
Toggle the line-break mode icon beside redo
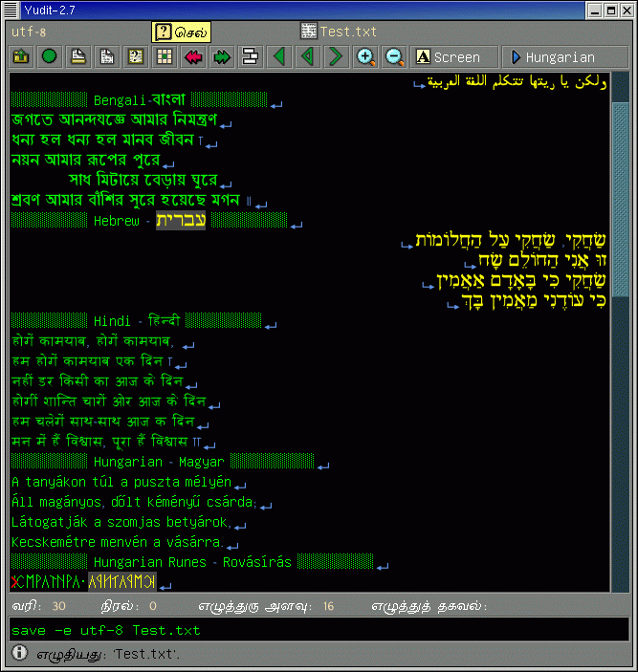(251, 57)
